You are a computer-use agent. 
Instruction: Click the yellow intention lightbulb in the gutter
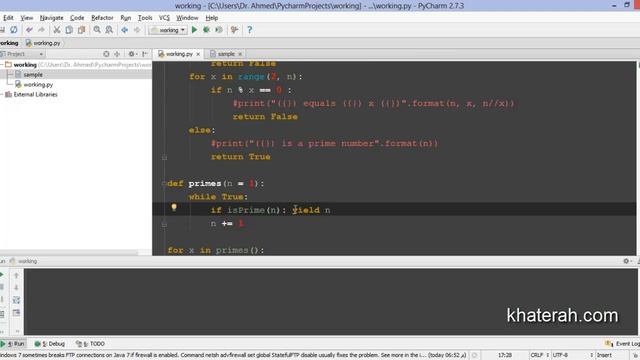174,207
